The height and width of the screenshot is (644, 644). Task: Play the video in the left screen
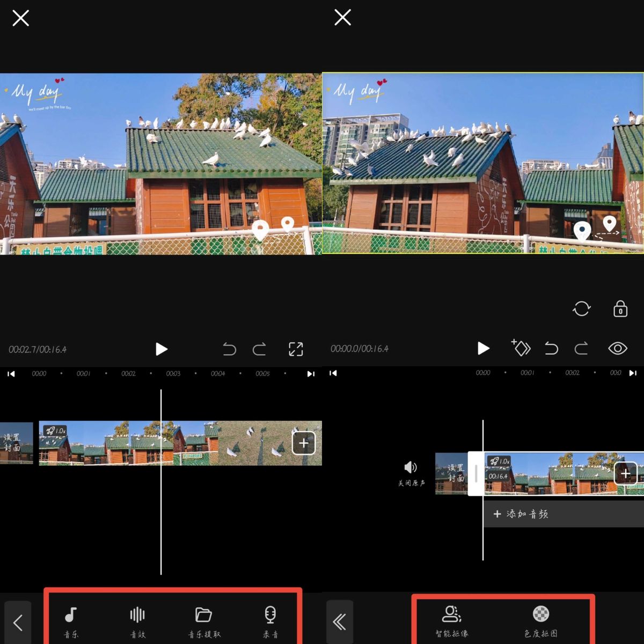coord(161,349)
